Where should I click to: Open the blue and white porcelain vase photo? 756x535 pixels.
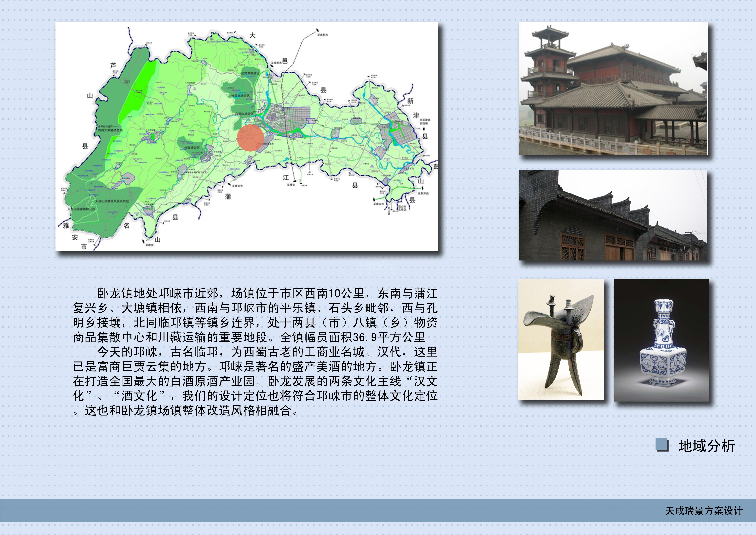click(661, 340)
